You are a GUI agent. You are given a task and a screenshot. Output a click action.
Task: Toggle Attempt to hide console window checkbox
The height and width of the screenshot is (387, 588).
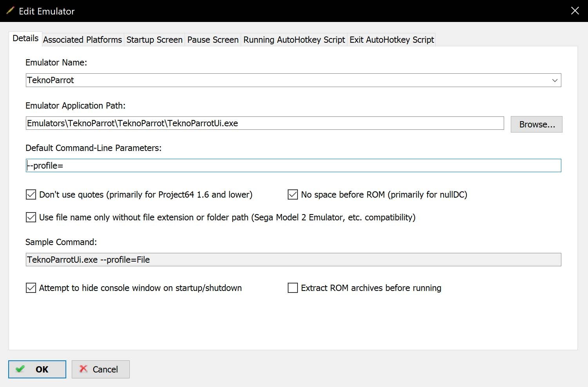tap(31, 288)
